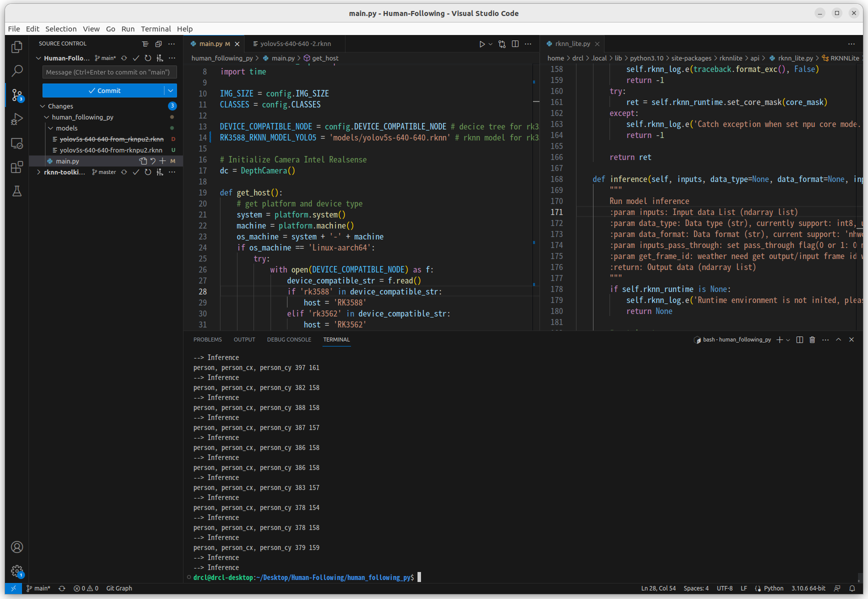Click UTF-8 encoding in status bar
This screenshot has width=868, height=599.
724,588
